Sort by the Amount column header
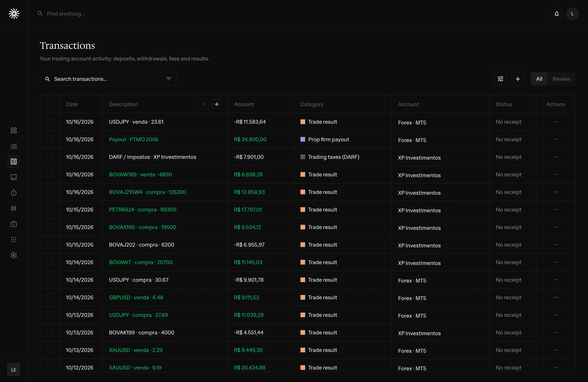Screen dimensions: 588x382 coord(244,104)
